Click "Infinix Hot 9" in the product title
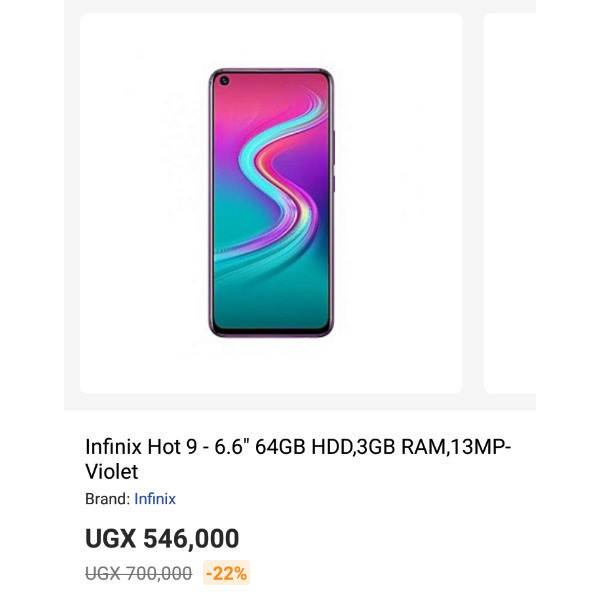600x600 pixels. click(x=141, y=447)
